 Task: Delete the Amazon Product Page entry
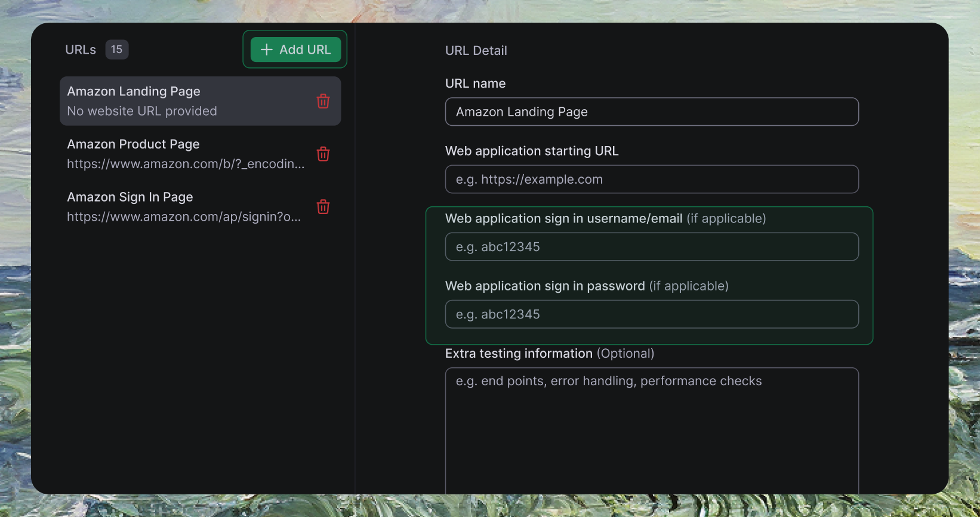(x=323, y=154)
